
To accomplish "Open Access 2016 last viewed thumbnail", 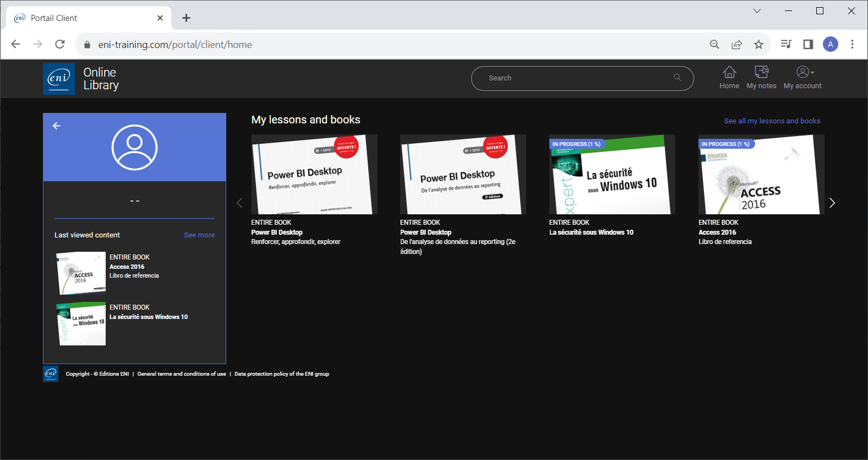I will coord(81,273).
